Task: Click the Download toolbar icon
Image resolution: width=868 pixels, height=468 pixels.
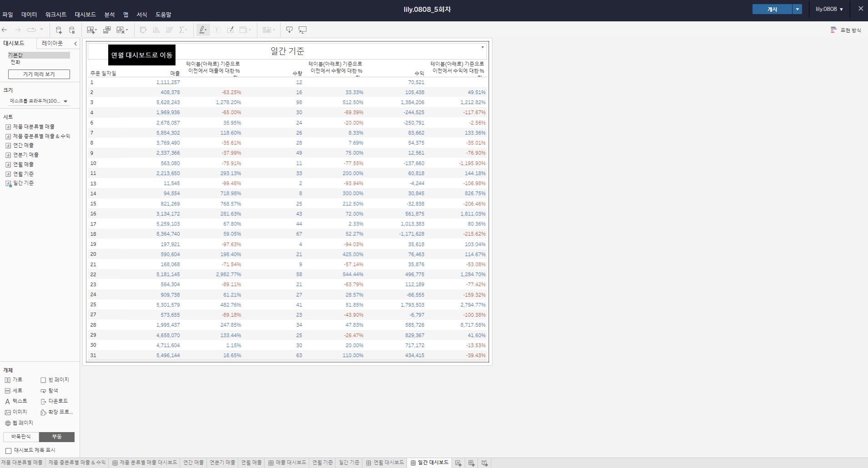Action: [289, 30]
